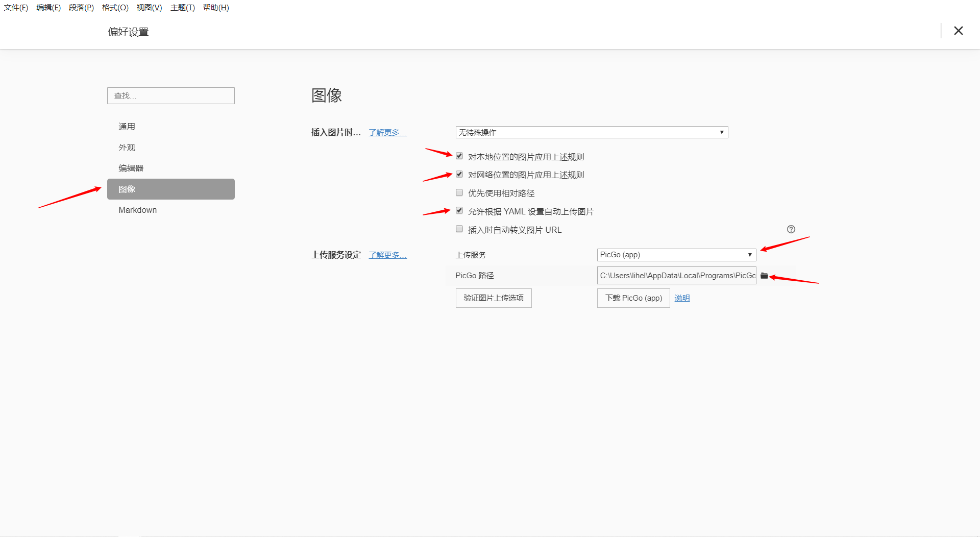Open the upload service PicGo dropdown
The width and height of the screenshot is (980, 537).
click(676, 255)
